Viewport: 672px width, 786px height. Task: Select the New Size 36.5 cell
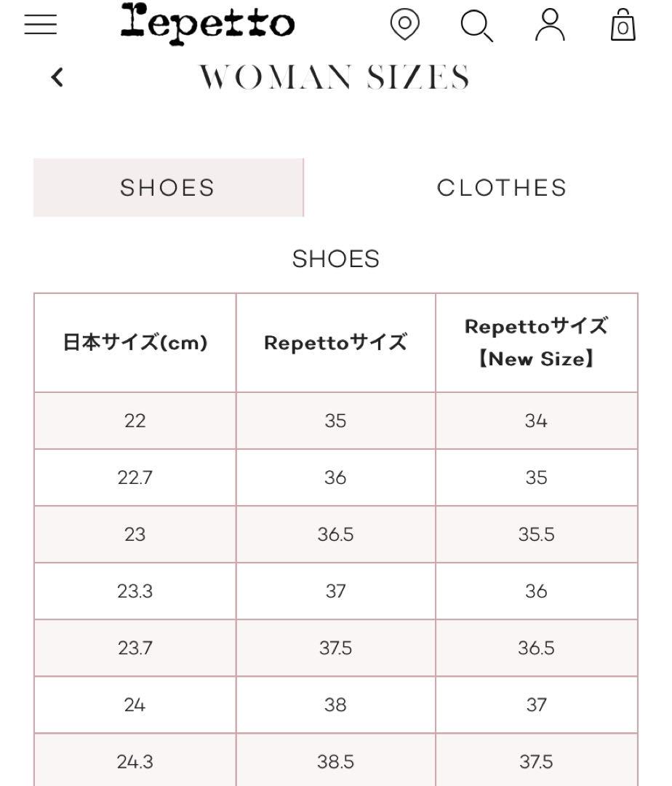(x=536, y=648)
